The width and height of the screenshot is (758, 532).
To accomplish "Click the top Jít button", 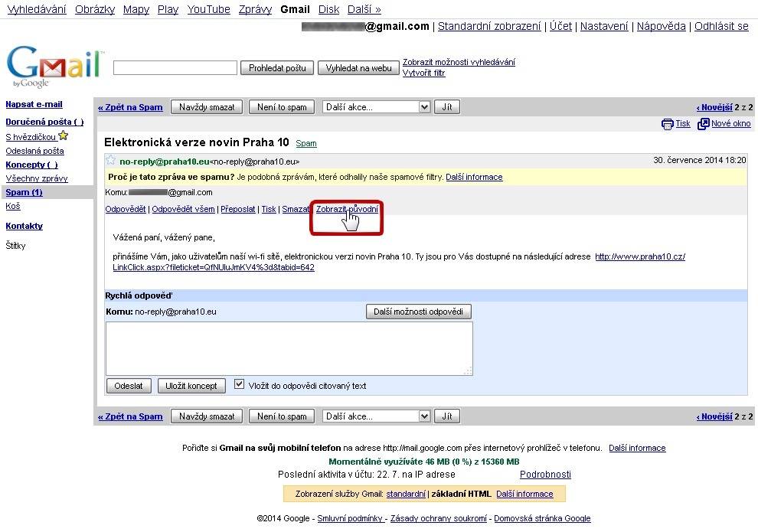I will [x=447, y=107].
